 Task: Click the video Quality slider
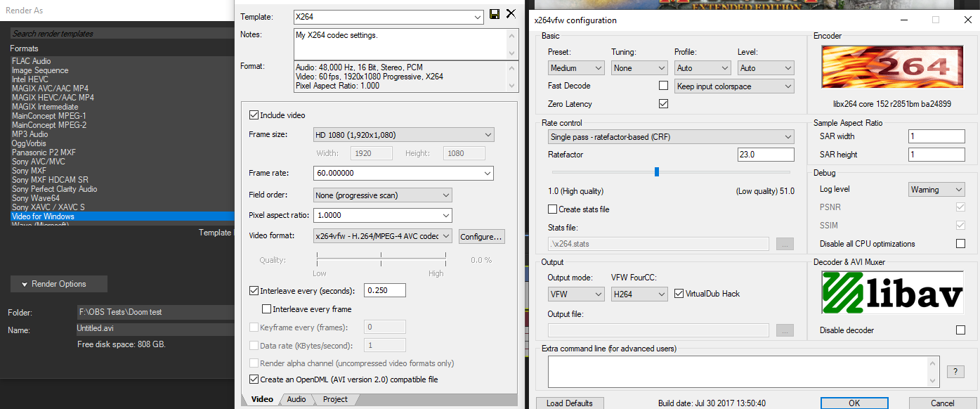(380, 260)
